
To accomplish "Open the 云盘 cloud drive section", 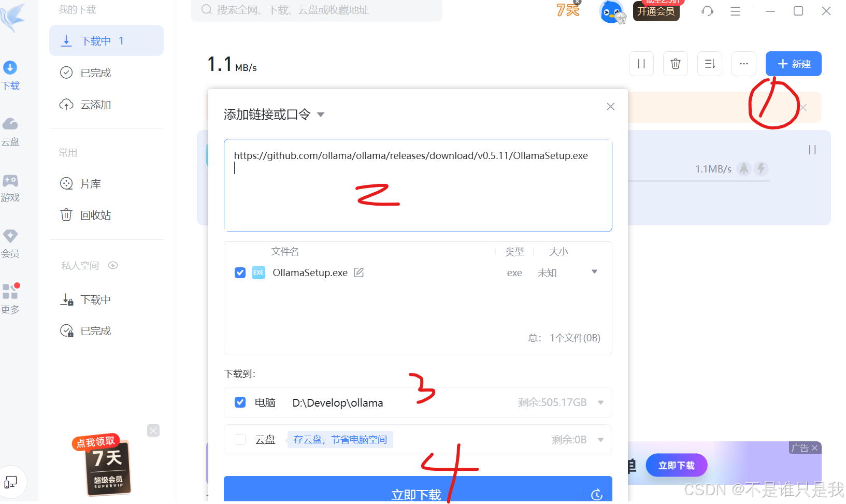I will tap(10, 132).
